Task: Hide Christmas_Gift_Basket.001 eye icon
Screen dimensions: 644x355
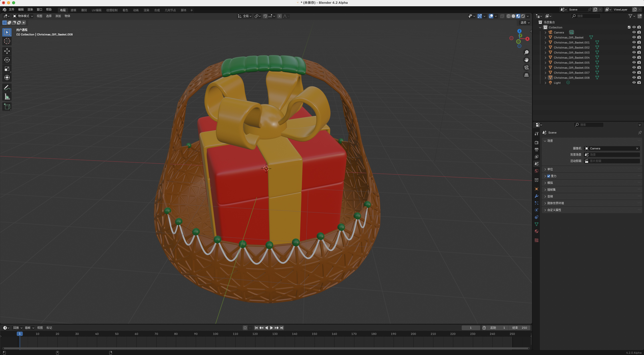Action: pos(634,42)
